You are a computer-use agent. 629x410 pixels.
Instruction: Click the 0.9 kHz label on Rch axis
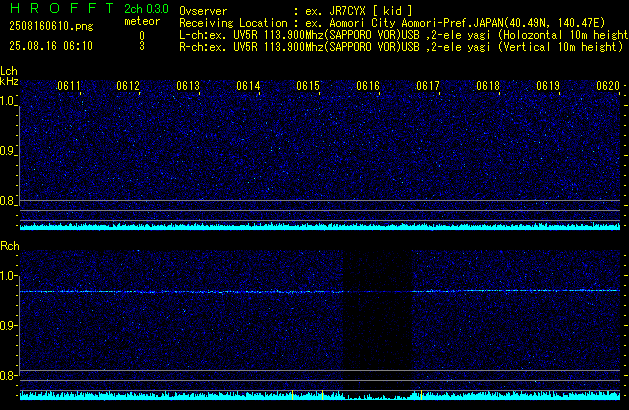pyautogui.click(x=7, y=325)
